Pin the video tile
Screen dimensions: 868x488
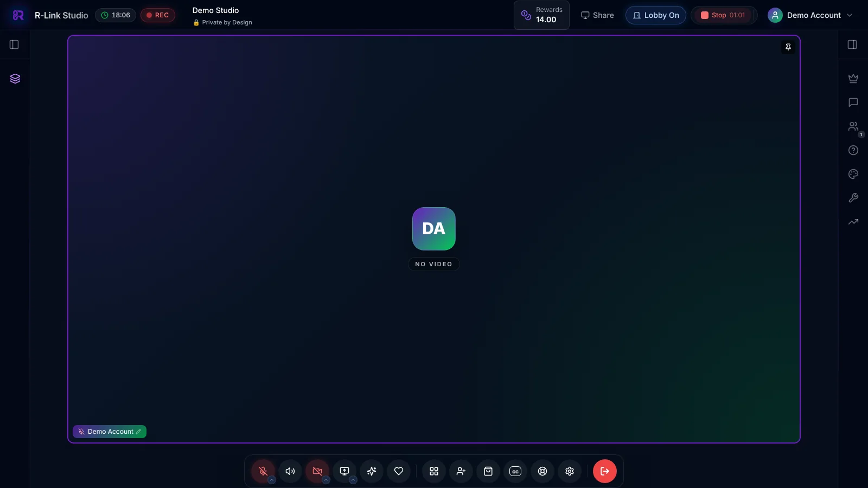(788, 47)
